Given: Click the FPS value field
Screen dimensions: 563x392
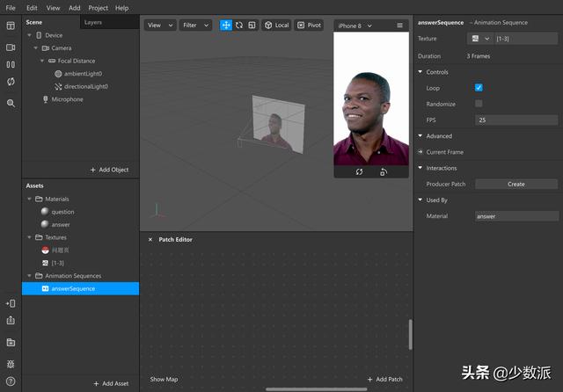Looking at the screenshot, I should [x=516, y=120].
